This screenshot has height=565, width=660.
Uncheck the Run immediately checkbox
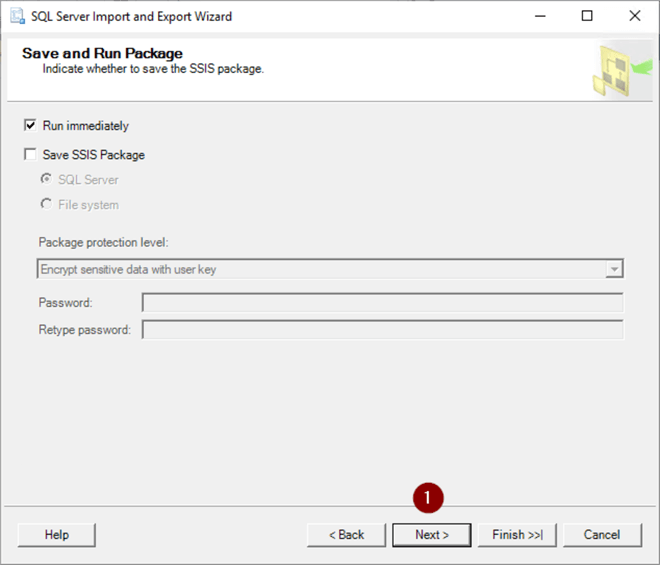pos(30,125)
